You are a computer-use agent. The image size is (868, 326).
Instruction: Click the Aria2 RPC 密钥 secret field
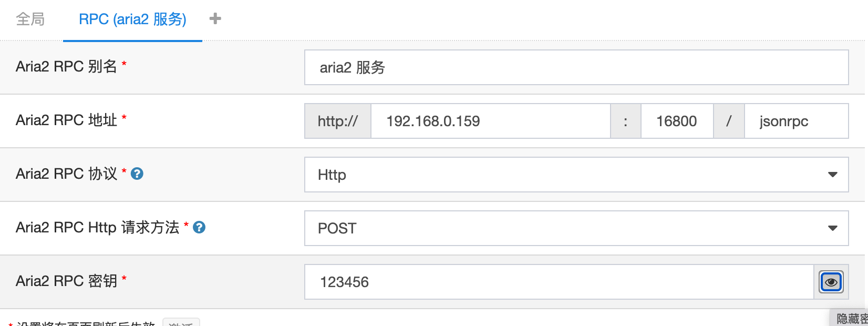(x=559, y=282)
